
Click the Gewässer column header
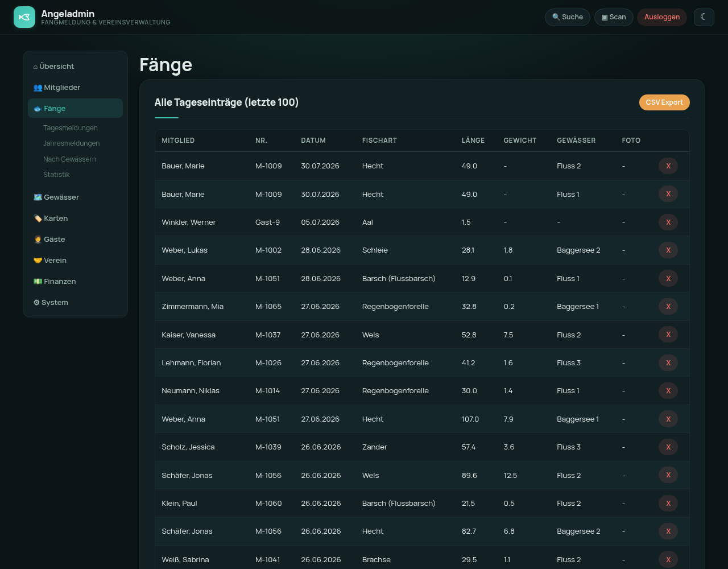pyautogui.click(x=576, y=141)
